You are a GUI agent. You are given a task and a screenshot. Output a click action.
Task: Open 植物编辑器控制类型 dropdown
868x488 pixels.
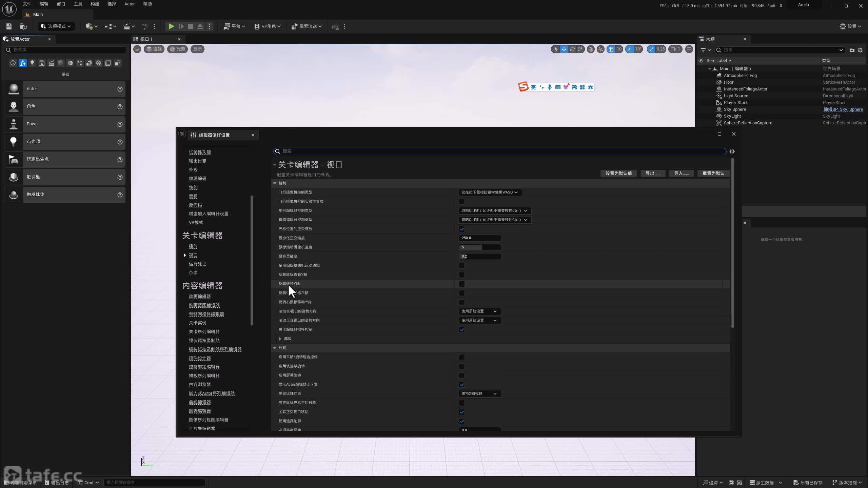pyautogui.click(x=495, y=220)
